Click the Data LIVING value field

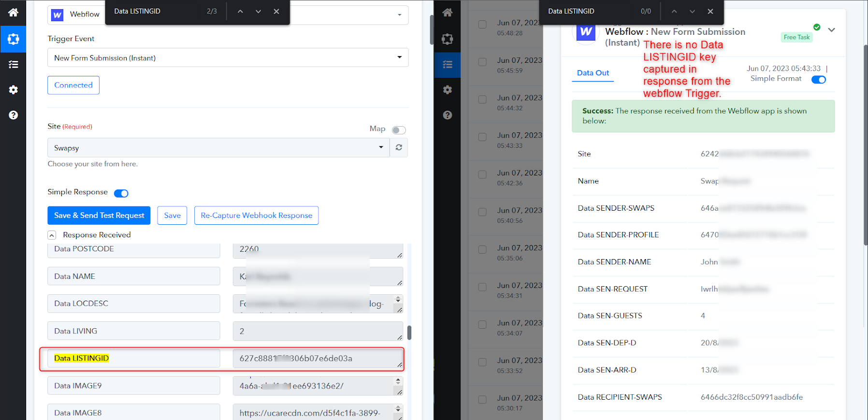[318, 331]
